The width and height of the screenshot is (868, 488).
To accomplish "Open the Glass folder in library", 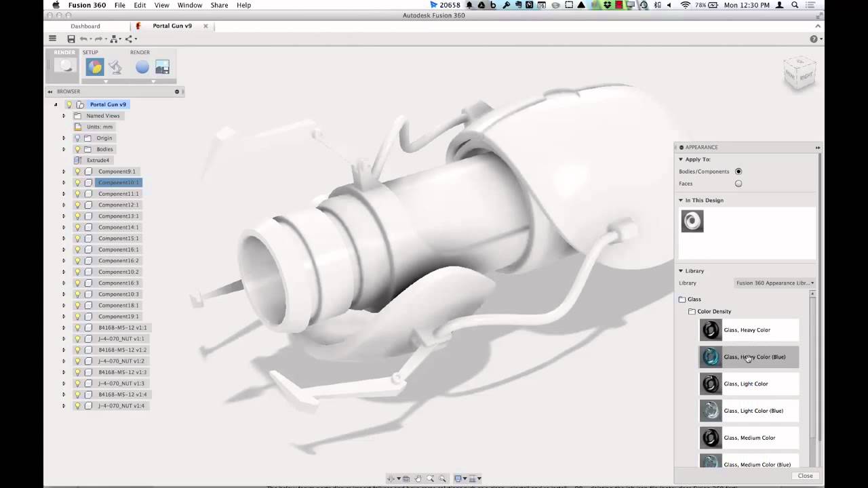I will pos(690,299).
